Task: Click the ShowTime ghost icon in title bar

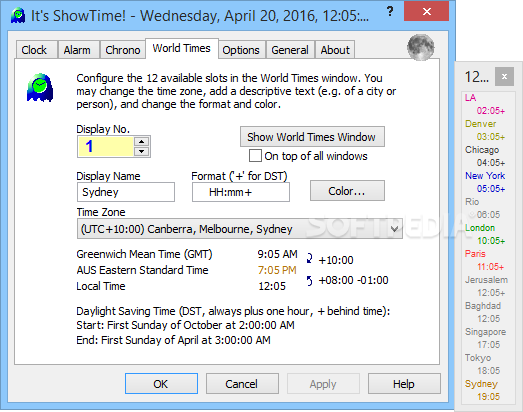Action: [18, 15]
